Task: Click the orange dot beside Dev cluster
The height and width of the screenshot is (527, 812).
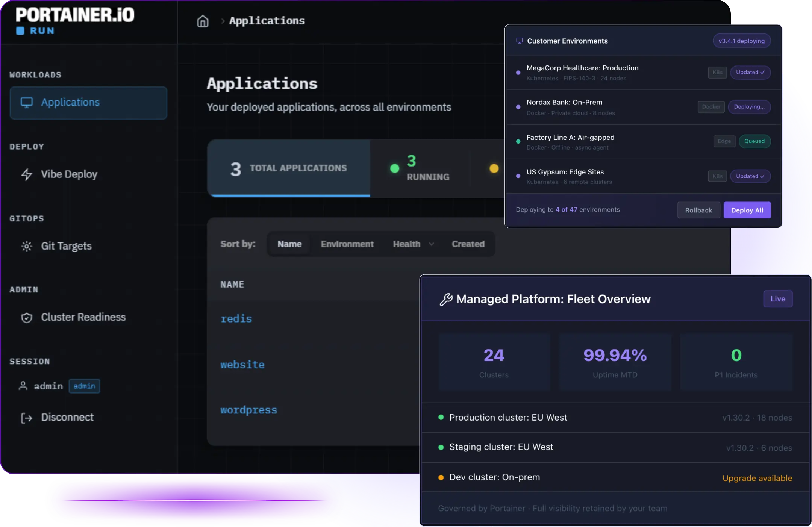Action: (x=441, y=477)
